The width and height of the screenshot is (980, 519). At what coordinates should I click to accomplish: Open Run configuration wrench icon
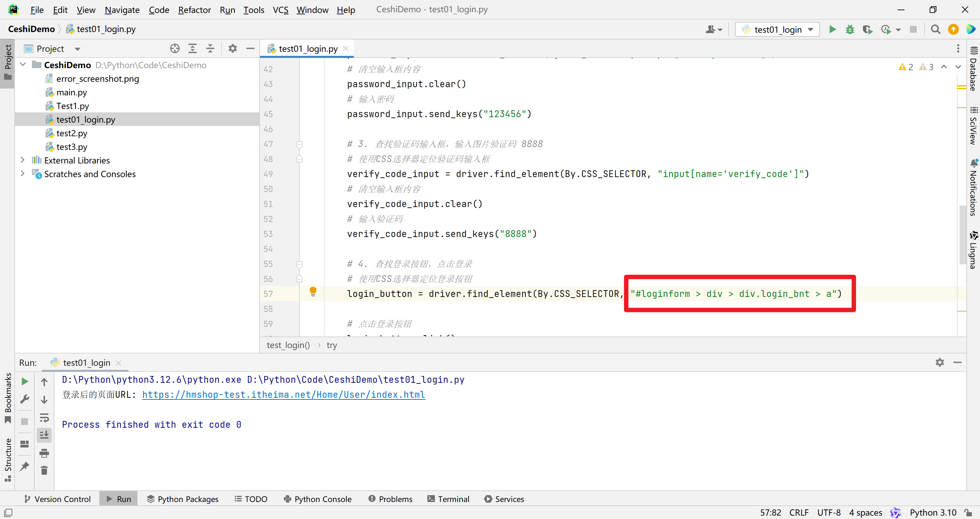(x=25, y=399)
